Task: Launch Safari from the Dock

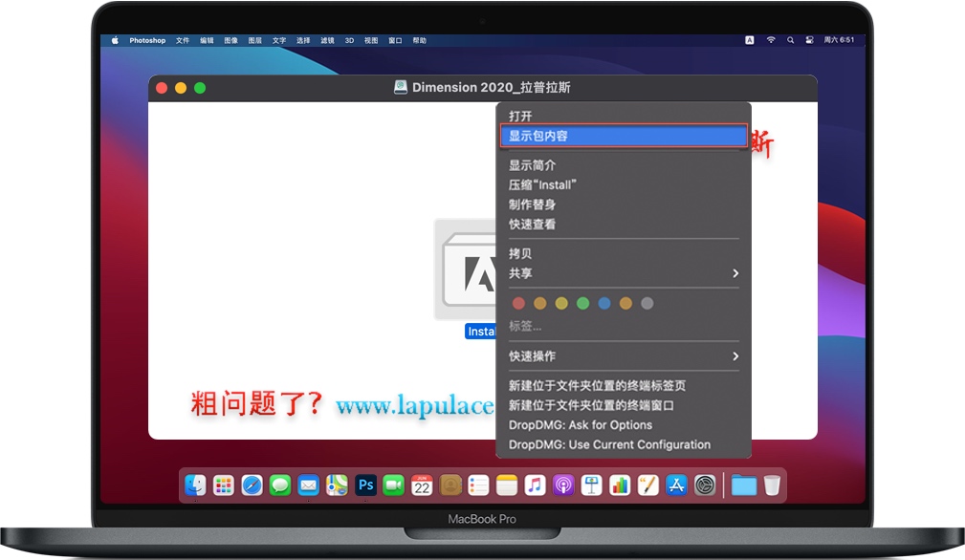Action: point(250,485)
